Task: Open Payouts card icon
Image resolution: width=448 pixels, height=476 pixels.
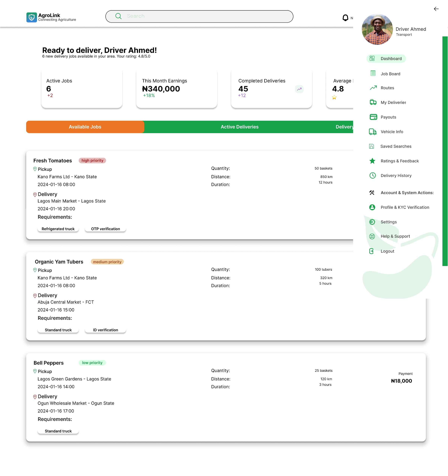Action: tap(373, 117)
